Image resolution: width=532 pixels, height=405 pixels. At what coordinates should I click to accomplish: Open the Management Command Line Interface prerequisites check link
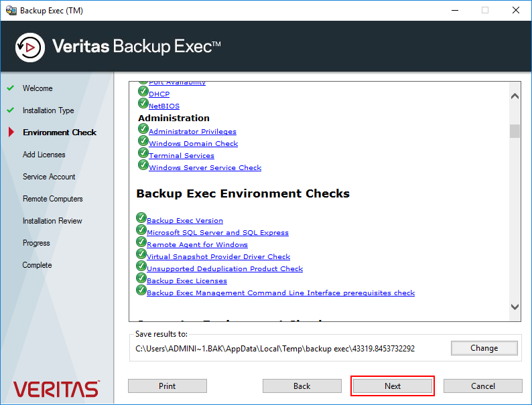(281, 293)
